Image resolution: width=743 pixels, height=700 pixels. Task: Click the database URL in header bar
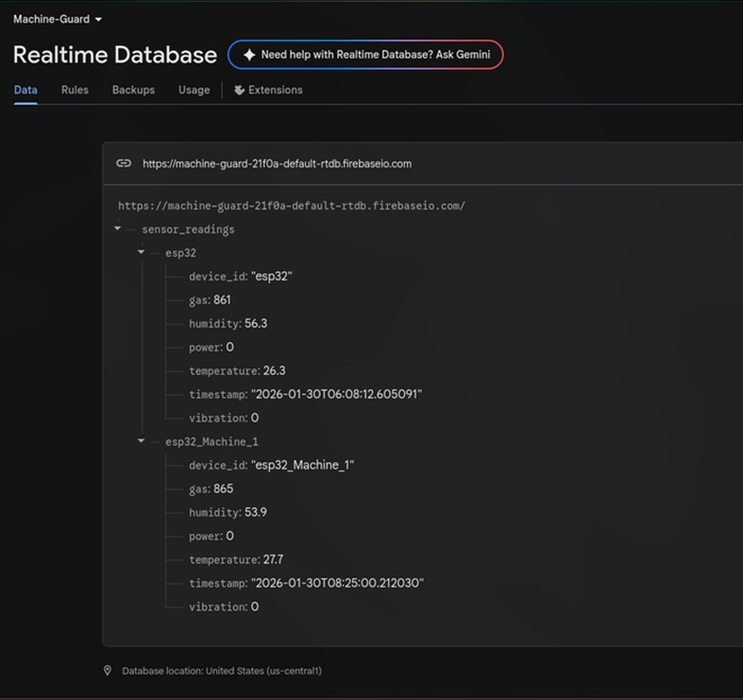coord(278,163)
